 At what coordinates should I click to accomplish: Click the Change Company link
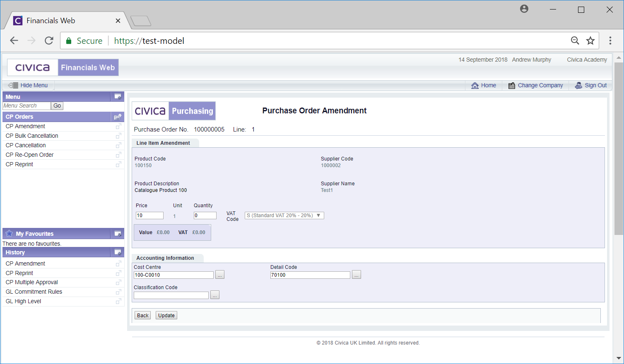540,85
